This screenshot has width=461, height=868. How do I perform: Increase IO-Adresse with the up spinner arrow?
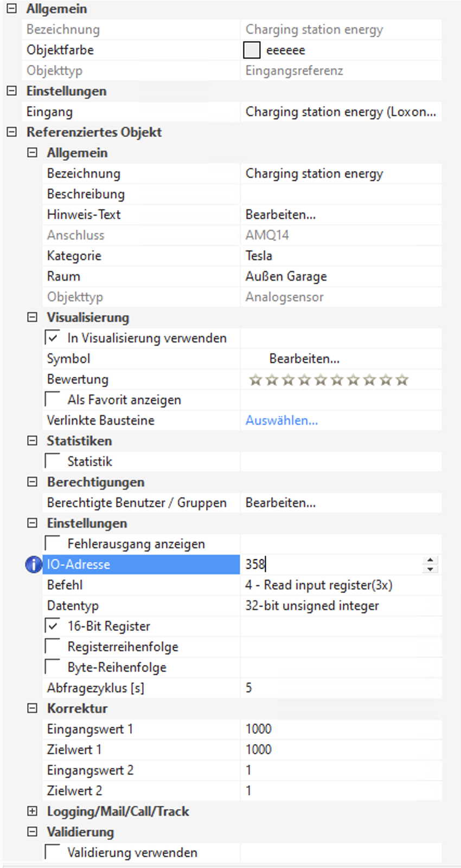pyautogui.click(x=430, y=560)
